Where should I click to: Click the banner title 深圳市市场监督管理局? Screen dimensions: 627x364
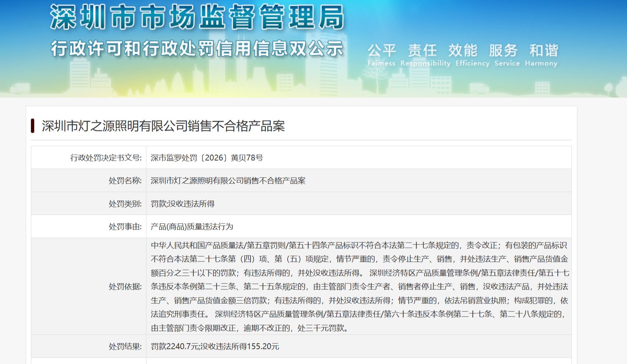pos(197,17)
